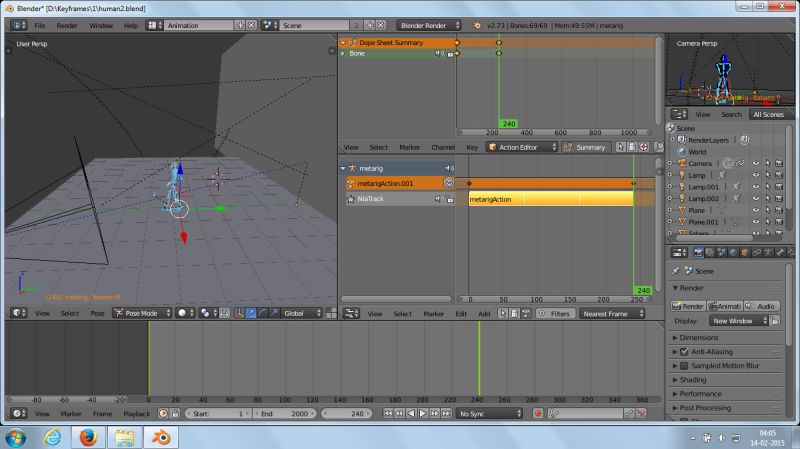Image resolution: width=800 pixels, height=449 pixels.
Task: Click the Scene name field in header
Action: (314, 25)
